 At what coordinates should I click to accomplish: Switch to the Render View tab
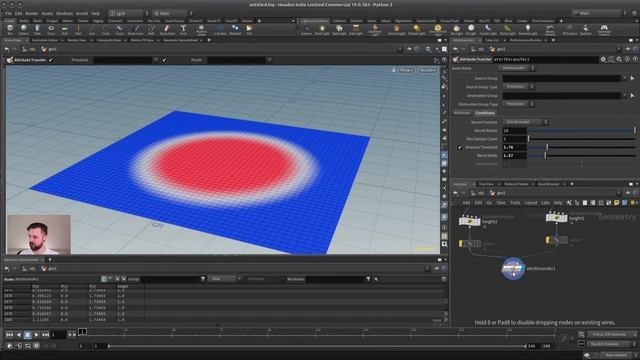coord(77,40)
